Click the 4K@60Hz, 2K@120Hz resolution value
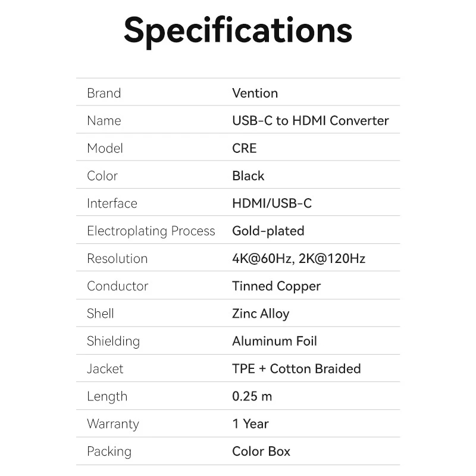The height and width of the screenshot is (476, 476). click(298, 258)
